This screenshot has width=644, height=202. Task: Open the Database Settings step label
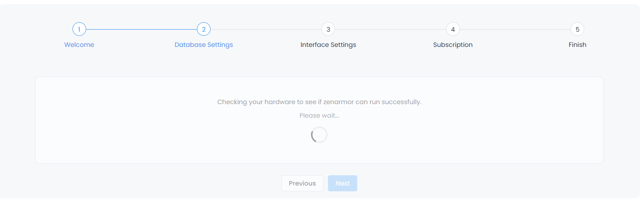point(204,45)
